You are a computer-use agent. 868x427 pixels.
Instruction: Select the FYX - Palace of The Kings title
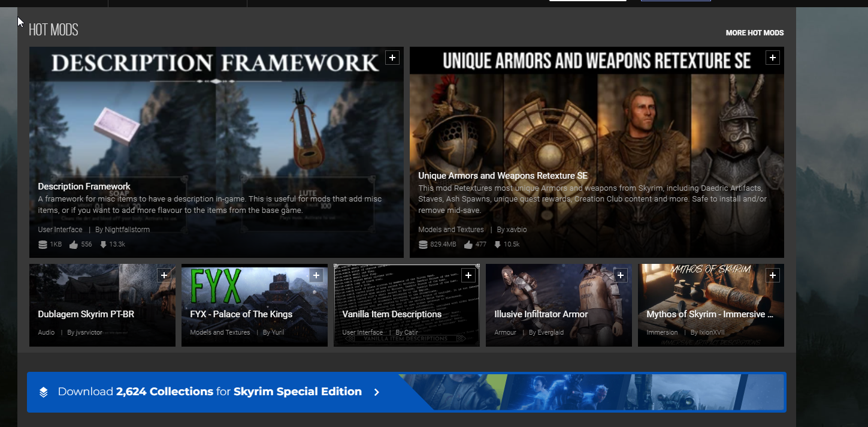point(241,314)
